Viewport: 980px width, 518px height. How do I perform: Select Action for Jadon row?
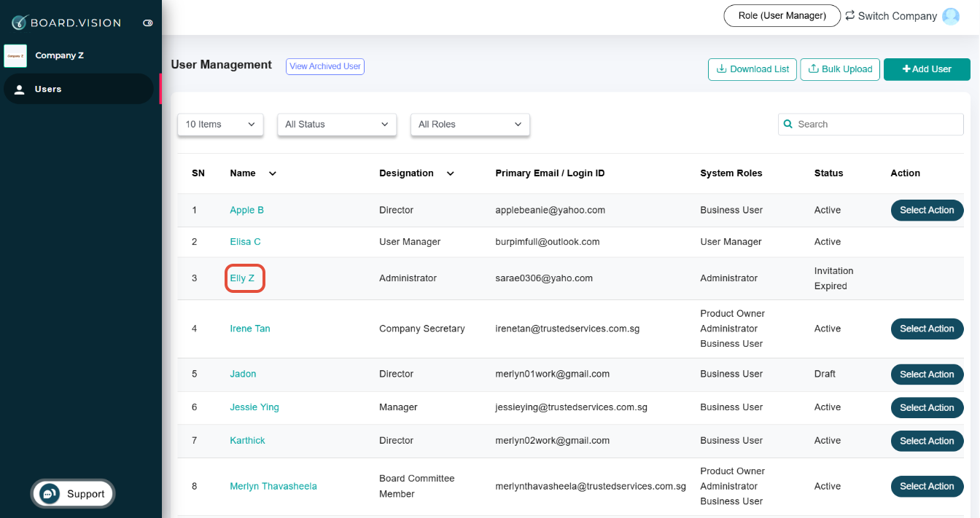point(927,374)
